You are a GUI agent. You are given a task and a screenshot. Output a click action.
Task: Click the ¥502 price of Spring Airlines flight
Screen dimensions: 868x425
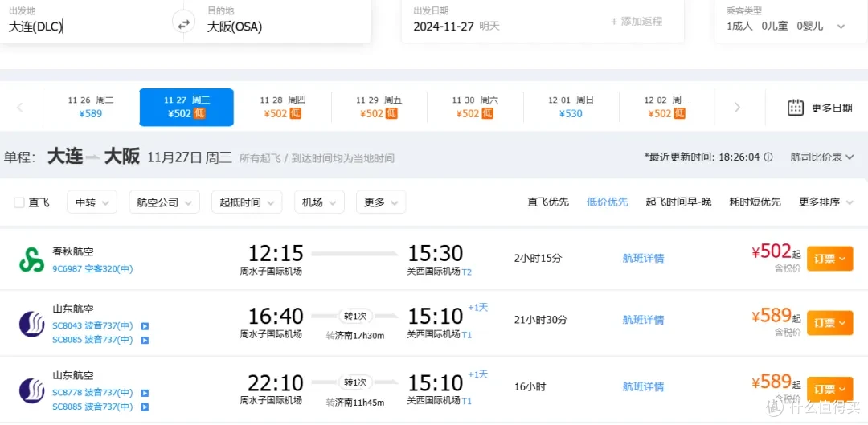[772, 251]
